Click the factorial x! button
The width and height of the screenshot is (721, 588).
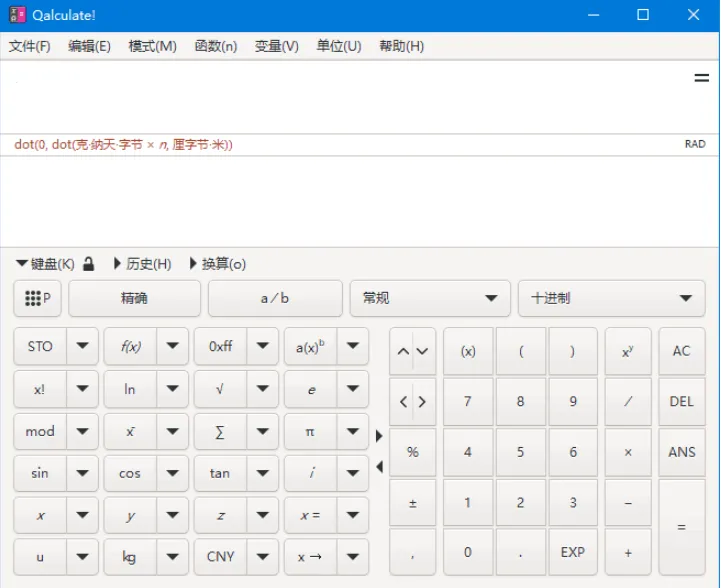[x=40, y=389]
